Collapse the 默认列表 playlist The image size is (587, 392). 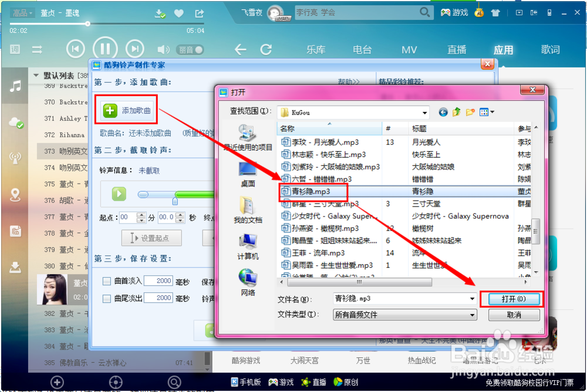[x=36, y=75]
